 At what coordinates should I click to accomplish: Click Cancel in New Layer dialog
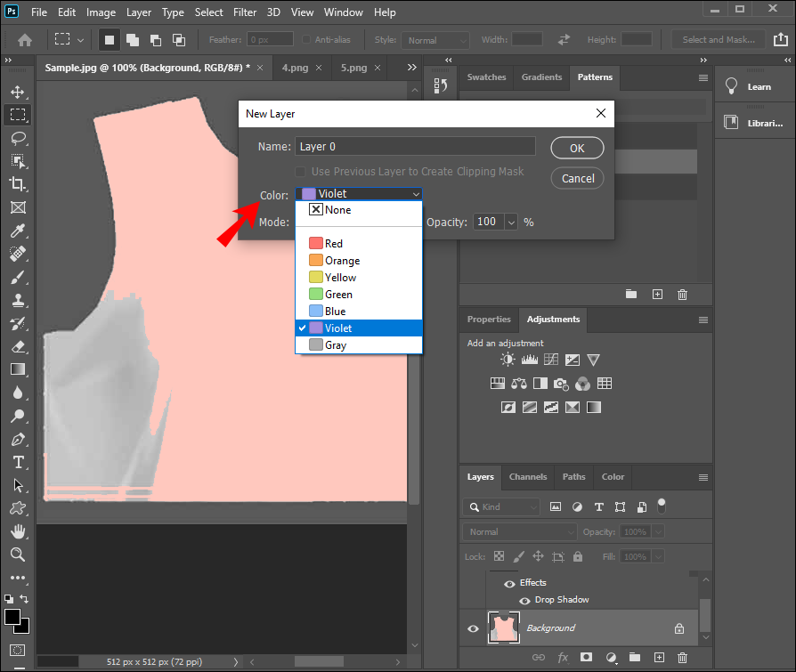coord(577,178)
